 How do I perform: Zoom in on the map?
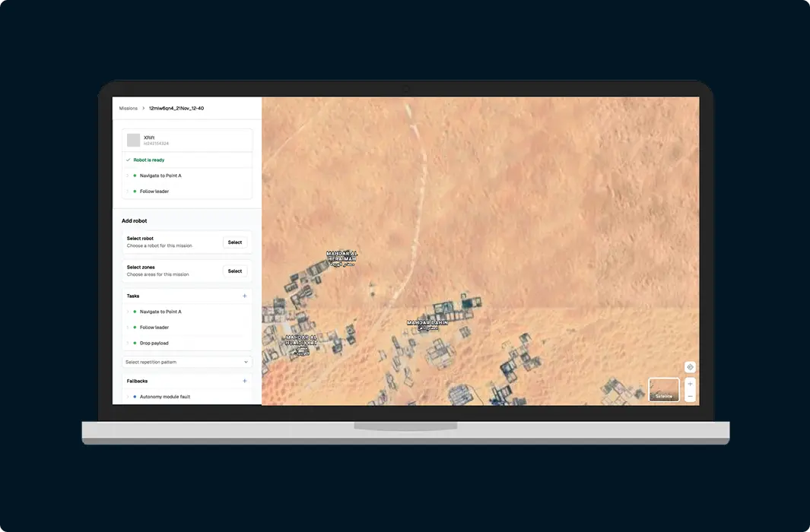(x=690, y=384)
